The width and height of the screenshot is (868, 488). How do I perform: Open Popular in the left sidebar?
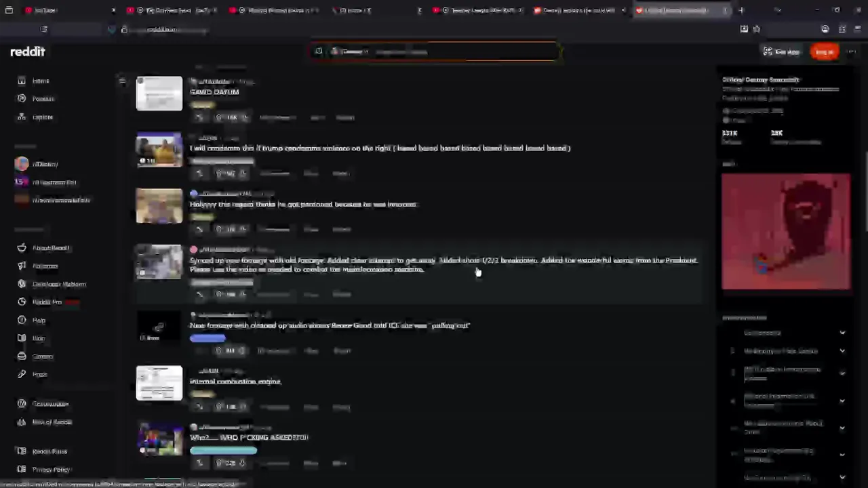tap(43, 99)
